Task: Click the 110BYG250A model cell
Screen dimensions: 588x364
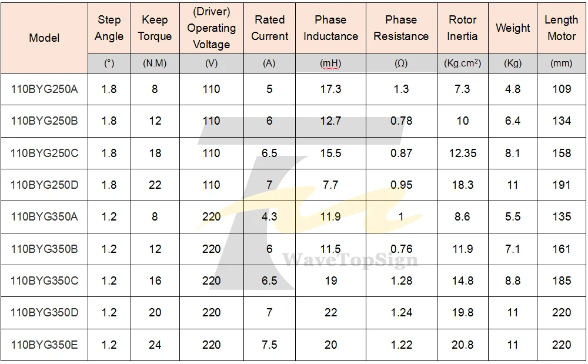Action: pyautogui.click(x=44, y=89)
